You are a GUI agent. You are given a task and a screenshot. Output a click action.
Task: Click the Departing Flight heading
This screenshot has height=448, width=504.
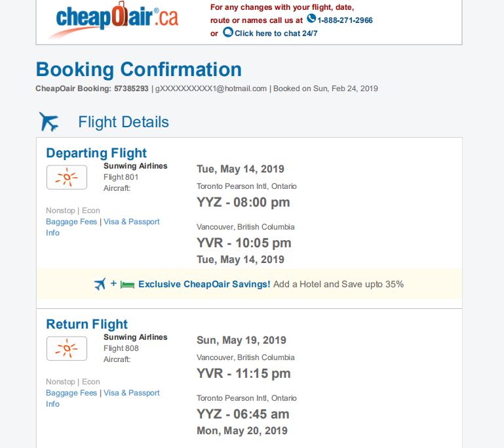[96, 153]
